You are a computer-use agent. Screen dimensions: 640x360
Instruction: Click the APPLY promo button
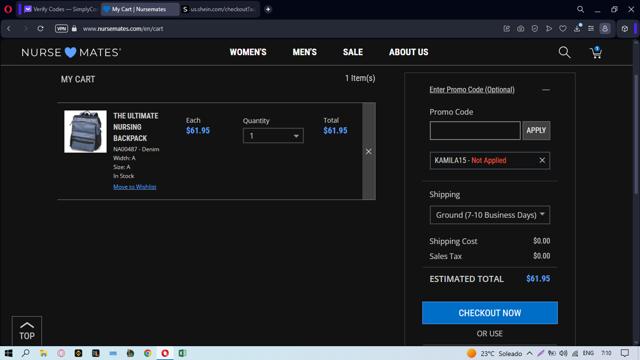[536, 131]
